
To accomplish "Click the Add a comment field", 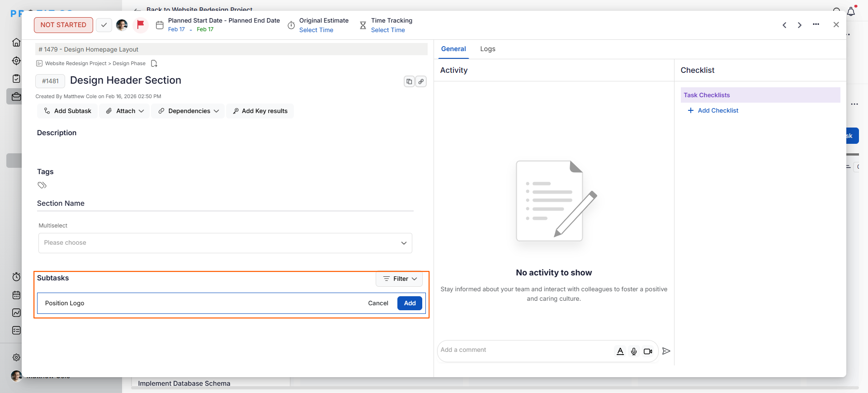I will coord(524,350).
